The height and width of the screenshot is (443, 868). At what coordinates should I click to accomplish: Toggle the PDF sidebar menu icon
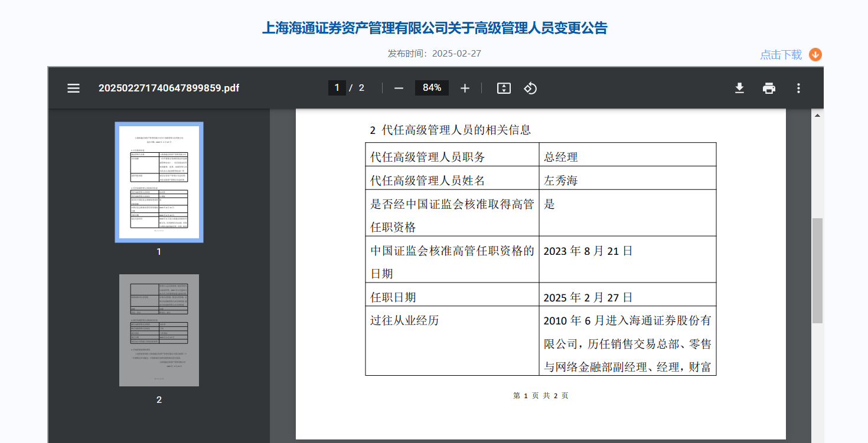[73, 88]
